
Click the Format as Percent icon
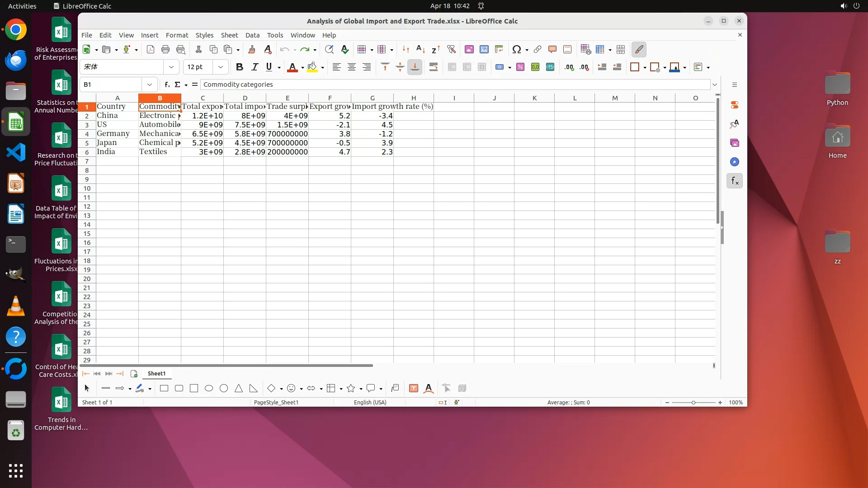[x=520, y=67]
